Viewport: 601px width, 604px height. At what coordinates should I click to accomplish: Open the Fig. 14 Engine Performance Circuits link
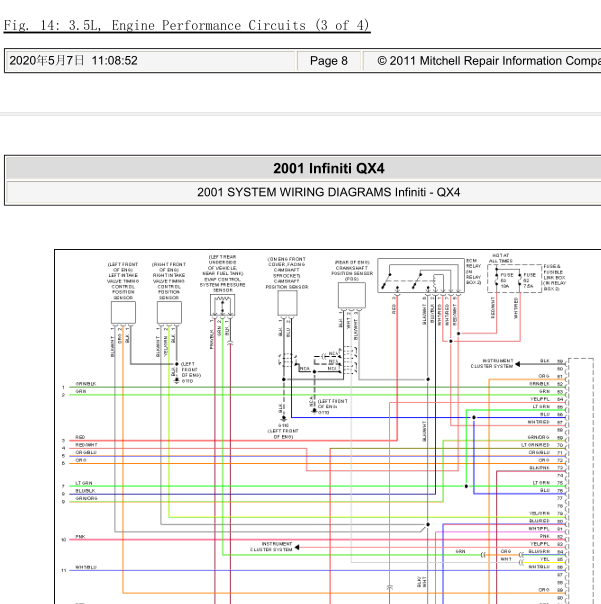click(x=187, y=25)
